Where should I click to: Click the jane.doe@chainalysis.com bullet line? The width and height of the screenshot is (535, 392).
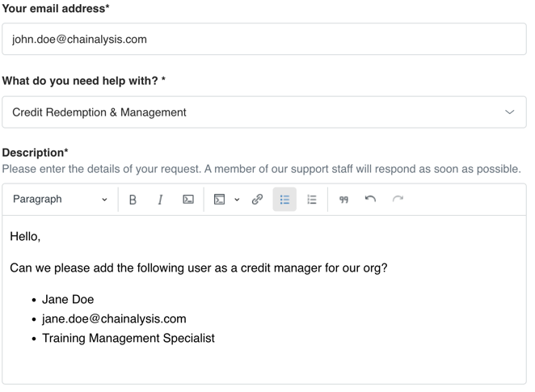[x=114, y=318]
